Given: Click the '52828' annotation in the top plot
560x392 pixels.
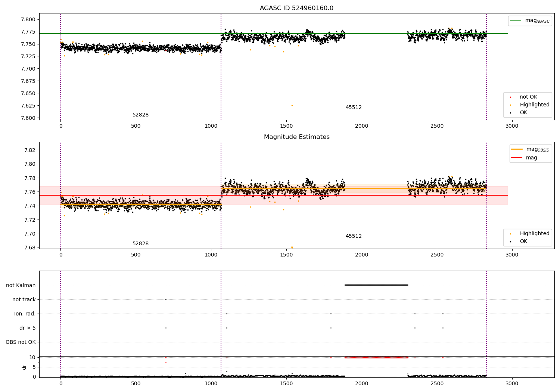Looking at the screenshot, I should 140,115.
